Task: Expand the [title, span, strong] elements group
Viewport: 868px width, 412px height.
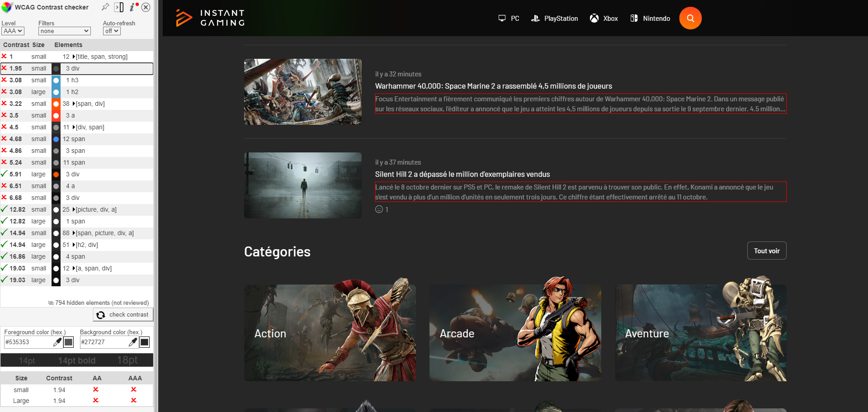Action: coord(74,57)
